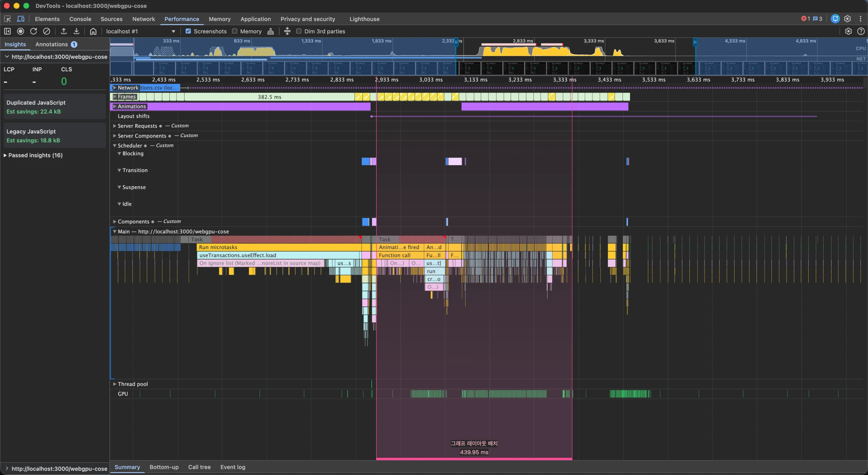Image resolution: width=868 pixels, height=475 pixels.
Task: Open Capture settings gear in Performance toolbar
Action: pyautogui.click(x=848, y=31)
